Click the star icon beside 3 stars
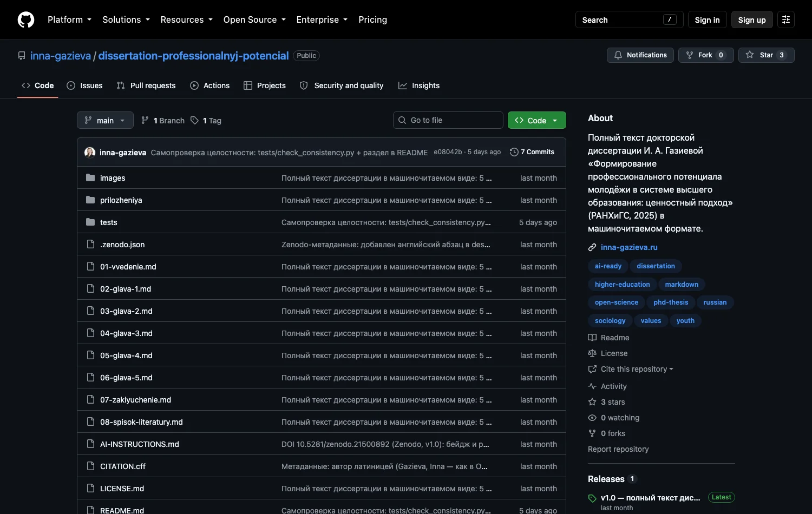The width and height of the screenshot is (812, 514). tap(592, 402)
